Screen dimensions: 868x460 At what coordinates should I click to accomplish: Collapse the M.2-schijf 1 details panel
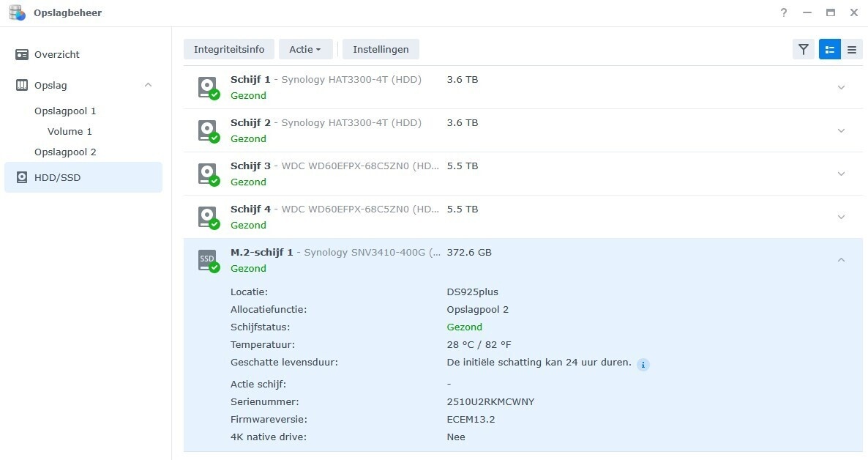(841, 259)
